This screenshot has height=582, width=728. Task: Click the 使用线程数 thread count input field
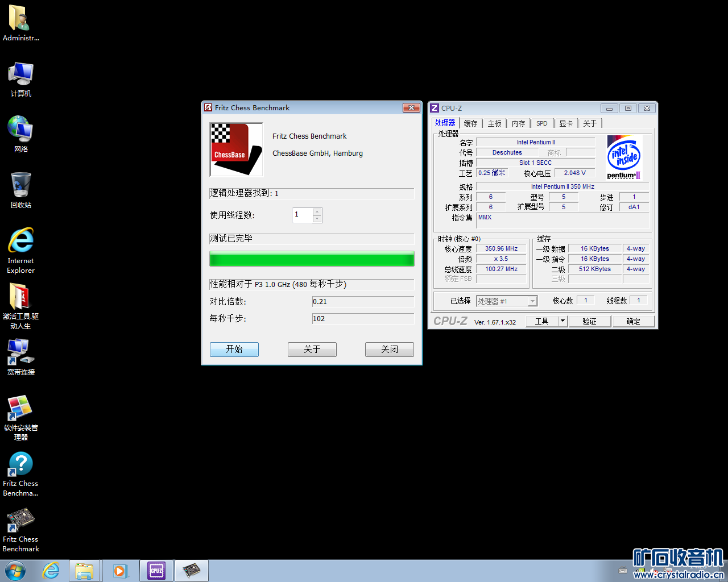pos(303,215)
